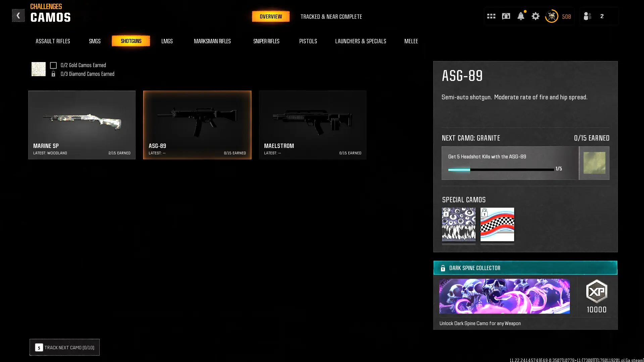Open the Melee category
This screenshot has height=362, width=644.
coord(411,41)
